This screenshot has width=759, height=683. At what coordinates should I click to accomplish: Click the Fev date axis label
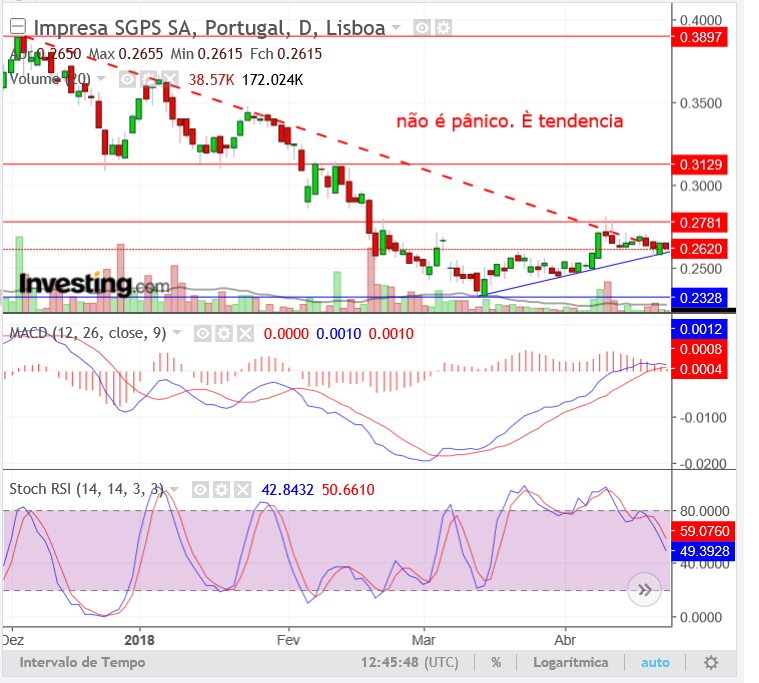288,640
